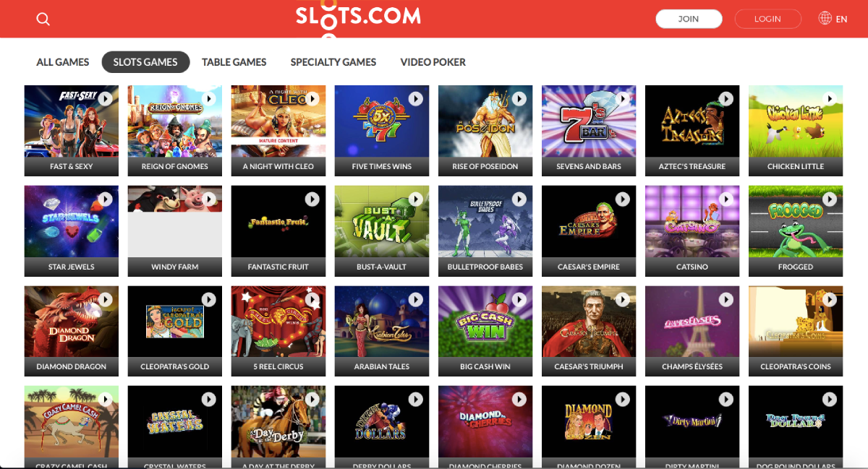This screenshot has height=469, width=868.
Task: Click the Login button
Action: point(767,19)
